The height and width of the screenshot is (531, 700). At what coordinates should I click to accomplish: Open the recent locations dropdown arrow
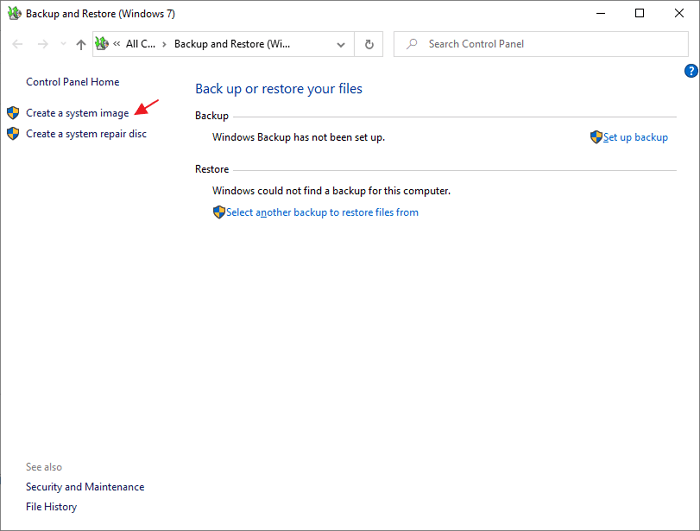click(x=63, y=45)
